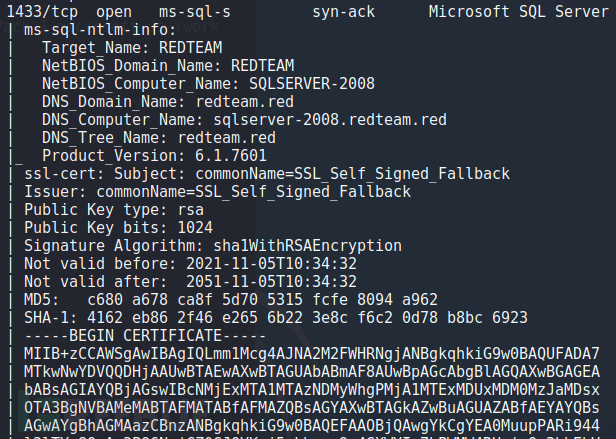Click the ssl-cert Subject commonName text

click(x=352, y=174)
